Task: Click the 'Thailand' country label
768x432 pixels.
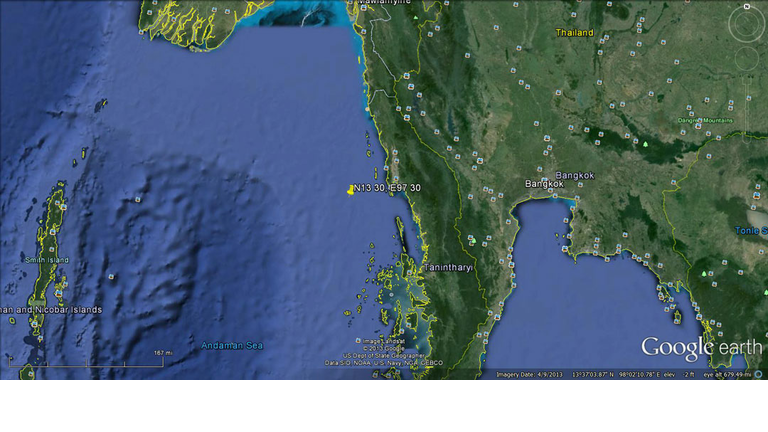Action: tap(574, 33)
